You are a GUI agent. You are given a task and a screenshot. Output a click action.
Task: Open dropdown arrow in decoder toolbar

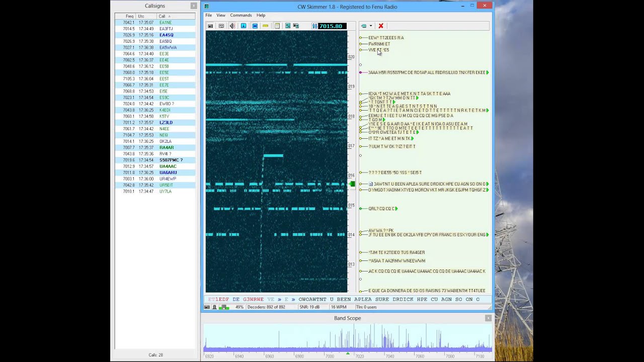point(371,26)
